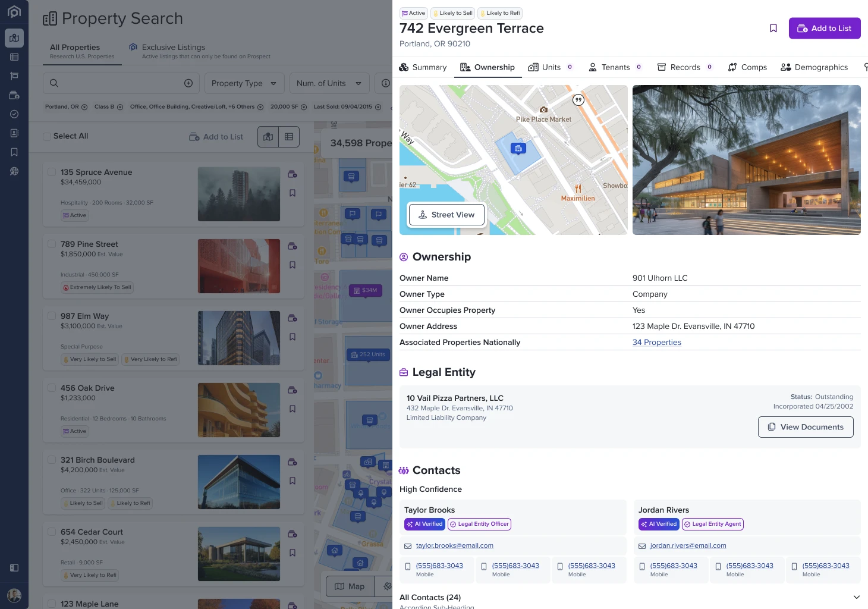This screenshot has height=609, width=868.
Task: Open Street View on the map
Action: point(446,215)
